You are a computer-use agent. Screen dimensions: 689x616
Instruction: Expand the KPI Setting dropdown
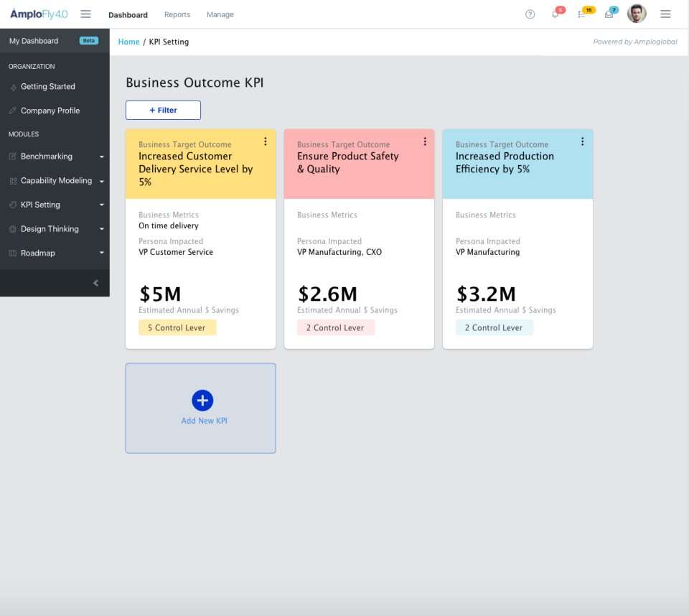click(101, 205)
